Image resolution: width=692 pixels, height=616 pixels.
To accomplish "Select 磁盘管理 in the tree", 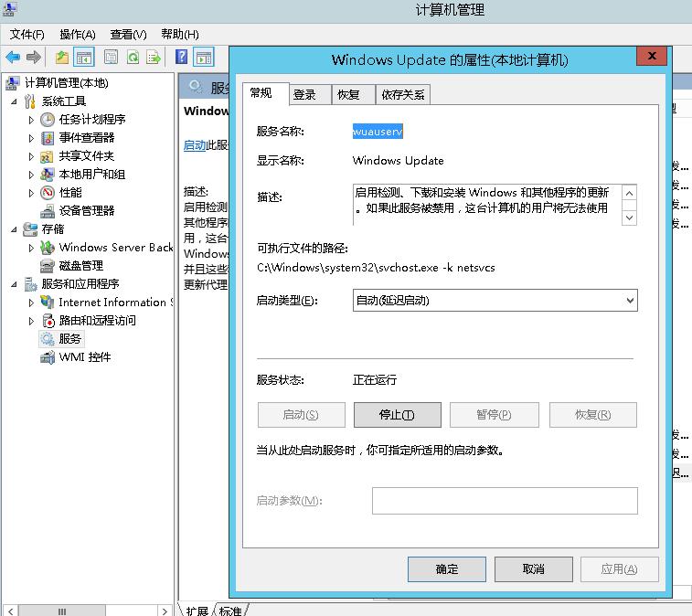I will tap(80, 265).
